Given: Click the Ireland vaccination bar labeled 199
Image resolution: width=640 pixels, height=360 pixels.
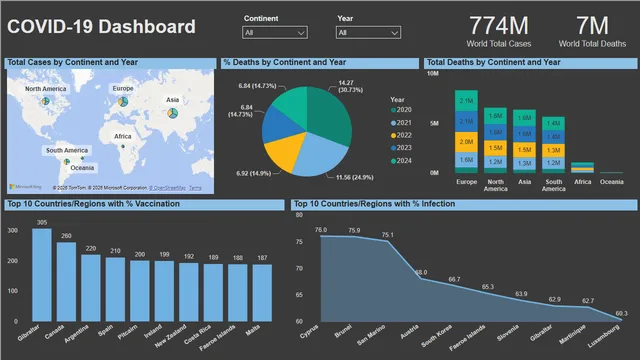Looking at the screenshot, I should (x=164, y=291).
